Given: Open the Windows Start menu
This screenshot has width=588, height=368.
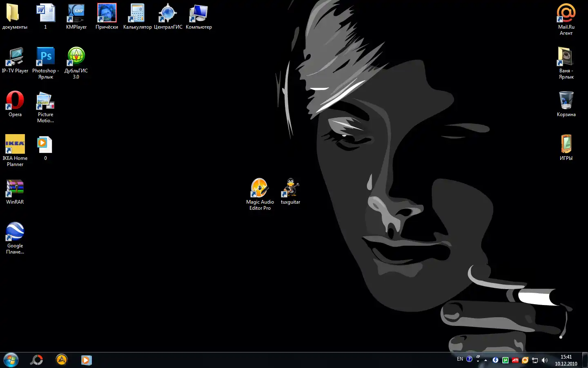Looking at the screenshot, I should pyautogui.click(x=11, y=360).
